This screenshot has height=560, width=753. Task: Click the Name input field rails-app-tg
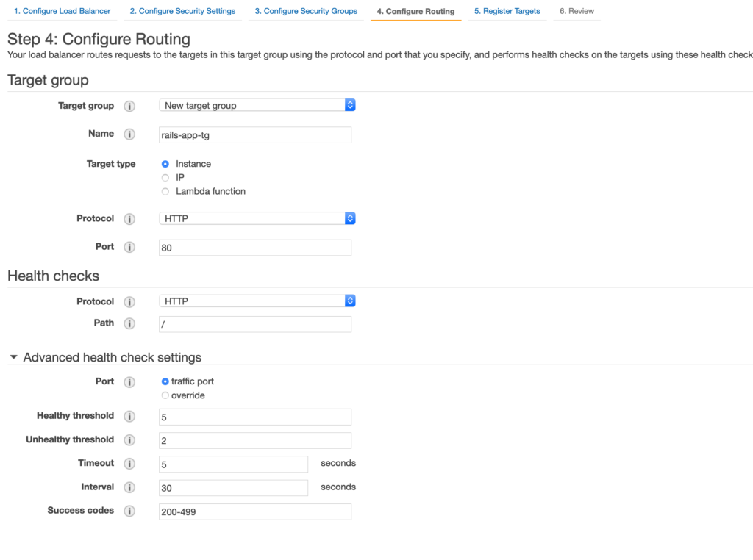click(x=255, y=135)
